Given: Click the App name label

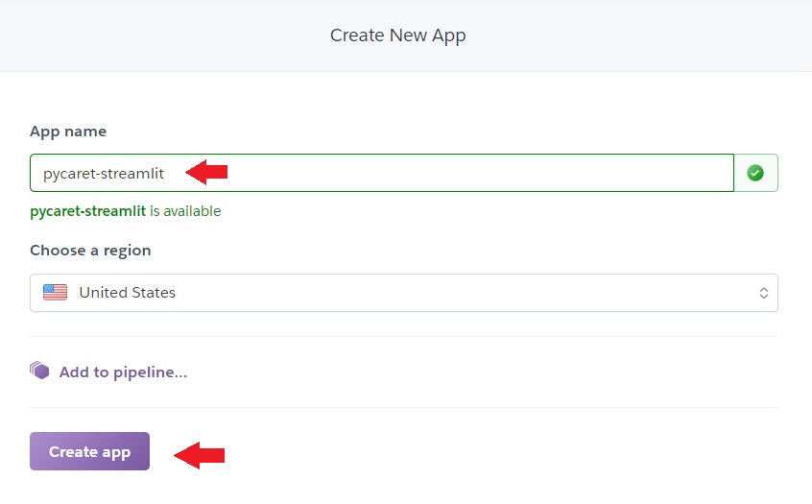Looking at the screenshot, I should pyautogui.click(x=68, y=132).
